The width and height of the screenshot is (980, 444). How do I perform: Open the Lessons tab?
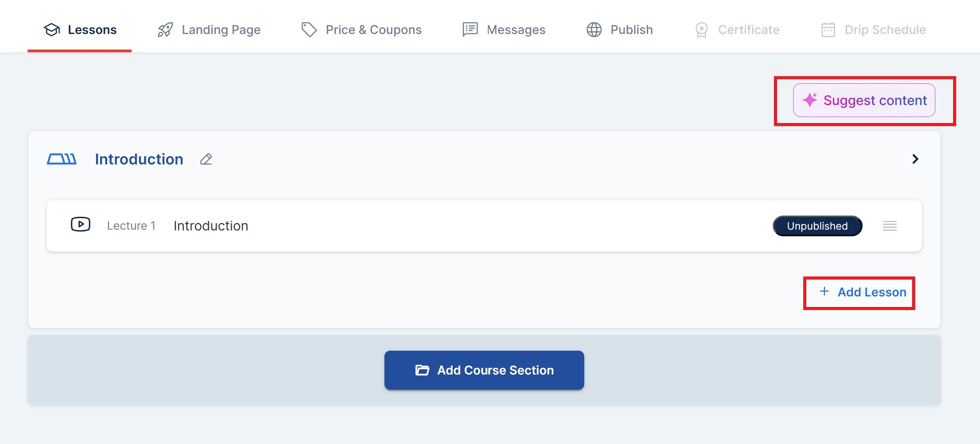click(x=80, y=30)
